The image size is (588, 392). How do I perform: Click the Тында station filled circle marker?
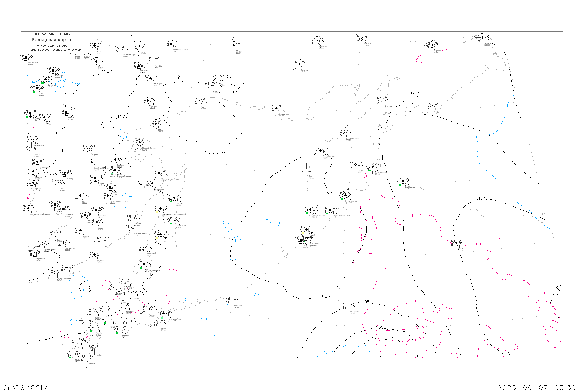(x=37, y=88)
